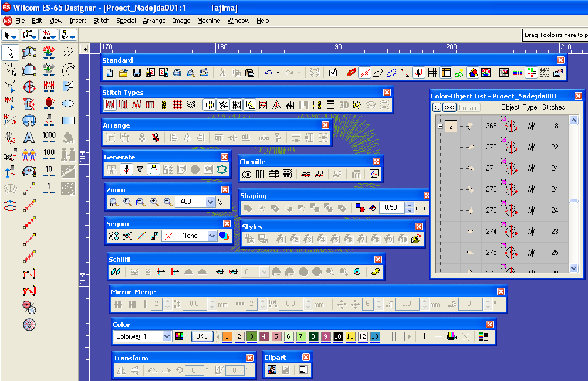The height and width of the screenshot is (381, 588).
Task: Select the 3D stitch type icon
Action: [x=343, y=105]
